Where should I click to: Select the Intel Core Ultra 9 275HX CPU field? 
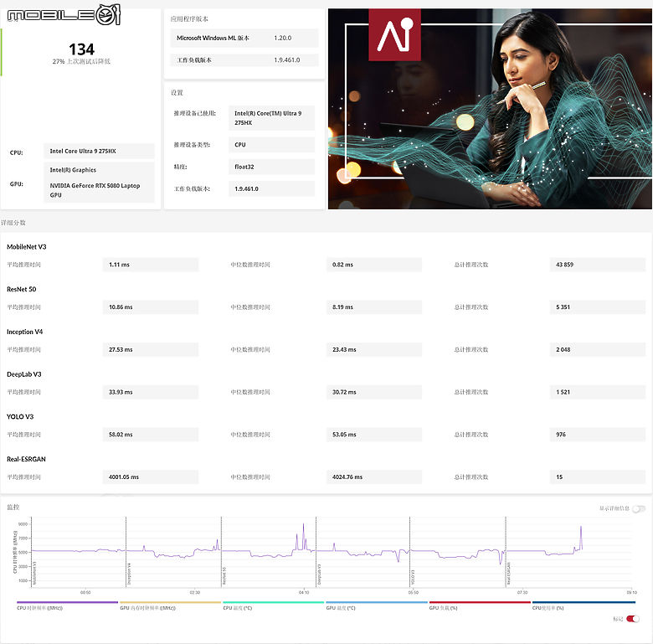pyautogui.click(x=99, y=152)
